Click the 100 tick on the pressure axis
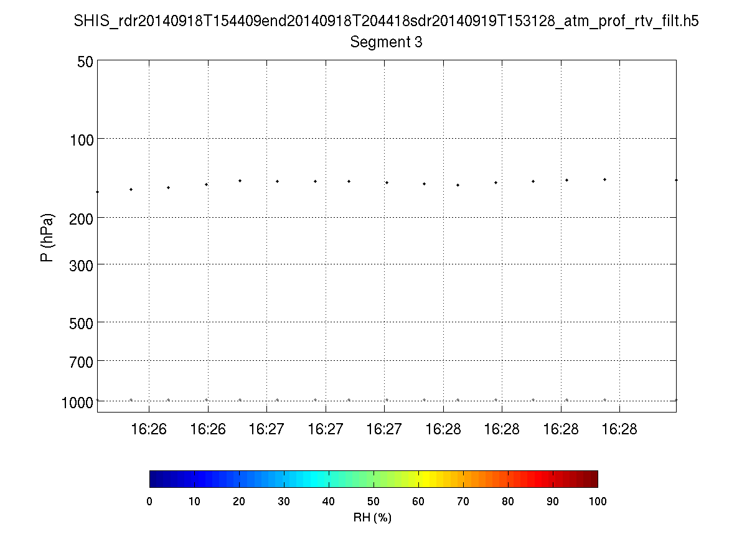 pyautogui.click(x=77, y=139)
